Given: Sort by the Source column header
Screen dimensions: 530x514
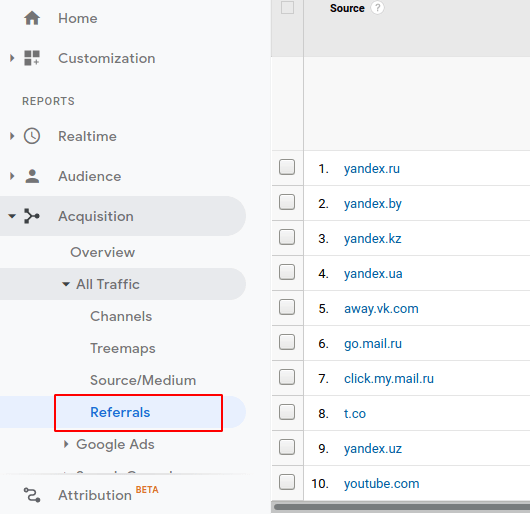Looking at the screenshot, I should coord(347,8).
